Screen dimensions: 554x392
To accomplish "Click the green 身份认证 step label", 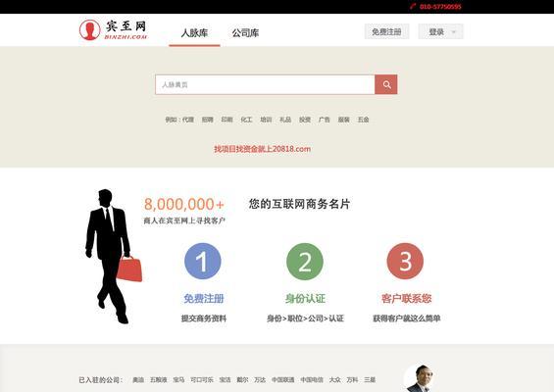I will point(305,299).
